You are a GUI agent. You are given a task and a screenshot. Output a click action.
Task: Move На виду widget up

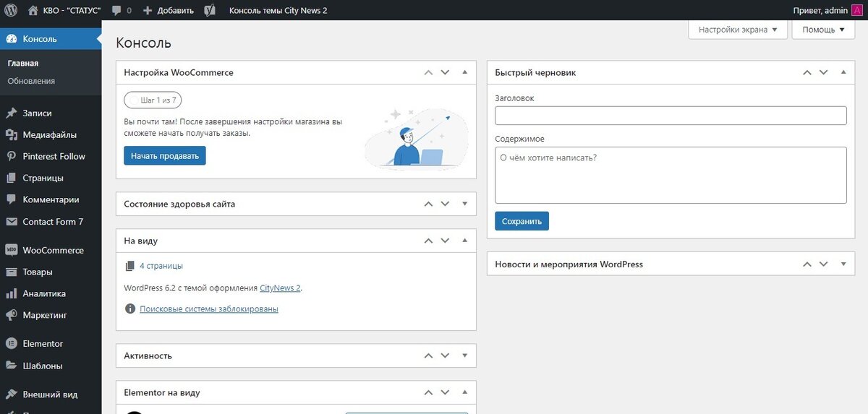[428, 241]
